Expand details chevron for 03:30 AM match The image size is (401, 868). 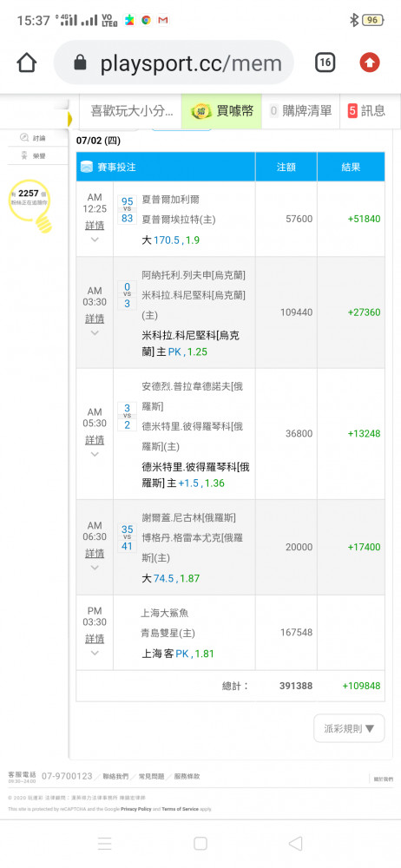coord(95,332)
